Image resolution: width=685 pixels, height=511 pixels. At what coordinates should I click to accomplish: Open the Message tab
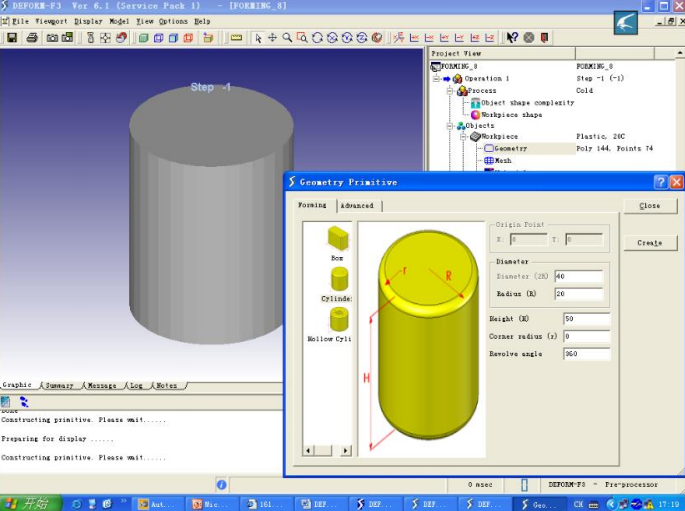point(102,386)
